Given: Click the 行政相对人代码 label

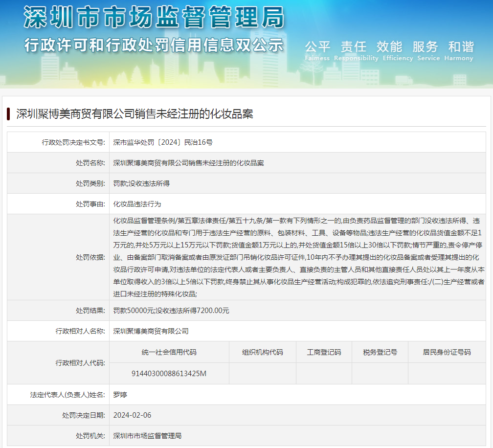Looking at the screenshot, I should click(80, 363).
